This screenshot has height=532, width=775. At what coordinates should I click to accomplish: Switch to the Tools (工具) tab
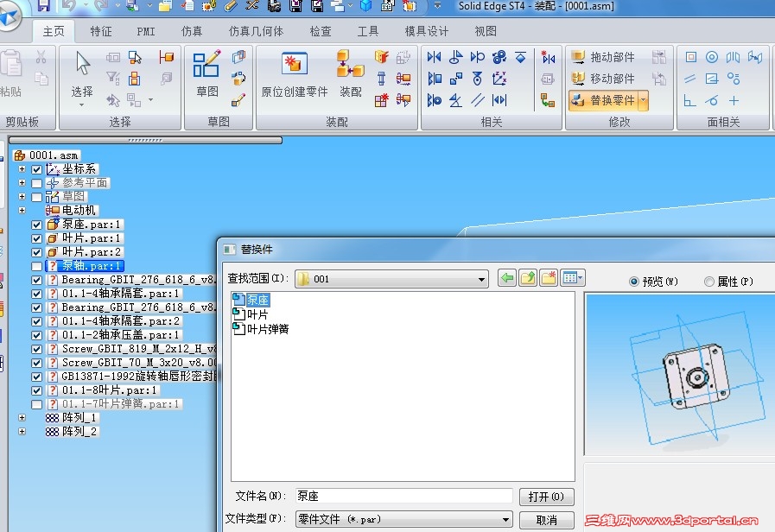coord(368,31)
